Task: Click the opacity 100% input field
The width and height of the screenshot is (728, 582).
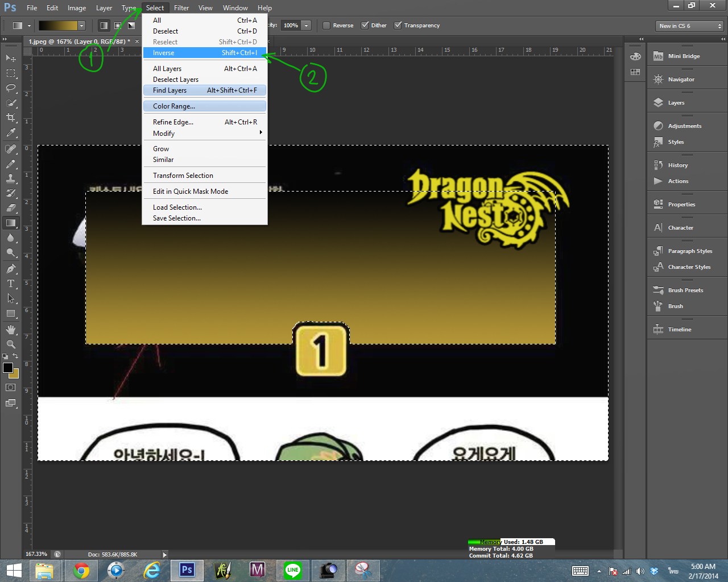Action: (x=291, y=26)
